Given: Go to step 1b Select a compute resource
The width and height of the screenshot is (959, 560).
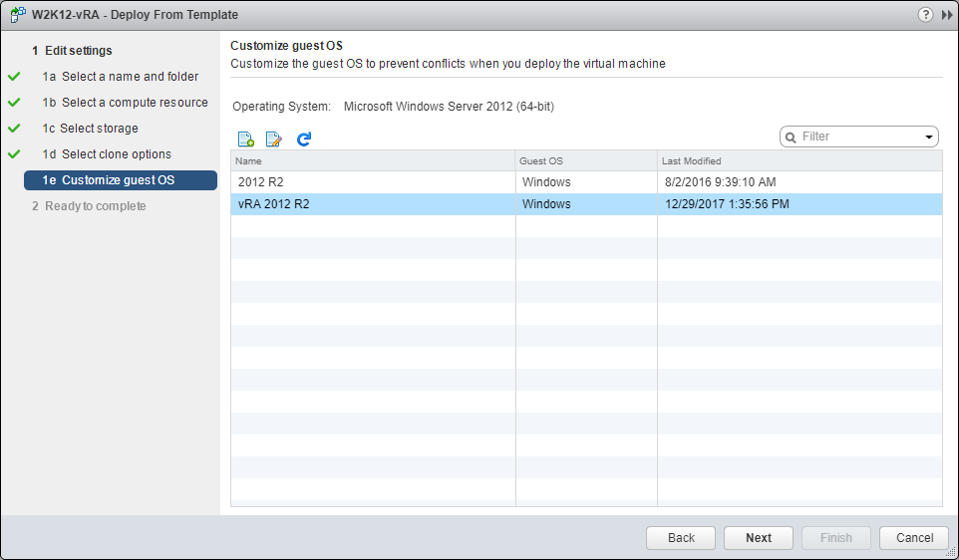Looking at the screenshot, I should [126, 102].
